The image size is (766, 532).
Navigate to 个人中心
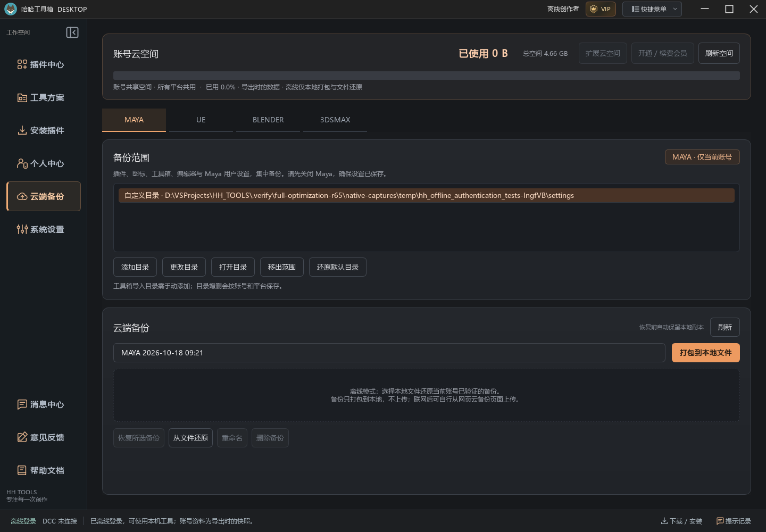[x=44, y=163]
